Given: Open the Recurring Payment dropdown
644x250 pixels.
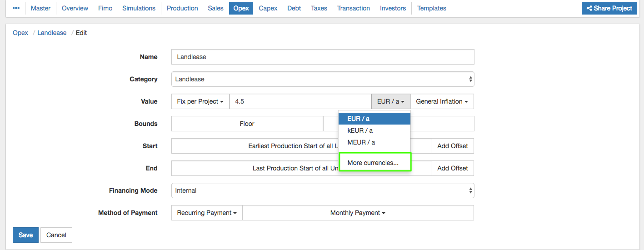Looking at the screenshot, I should click(207, 213).
